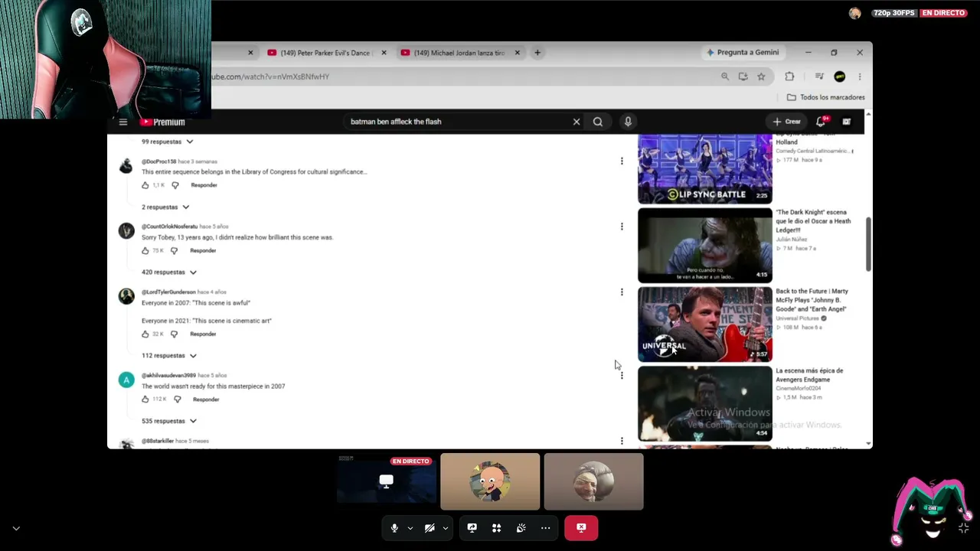This screenshot has height=551, width=980.
Task: Open the Lip Sync Battle video thumbnail
Action: [x=705, y=169]
